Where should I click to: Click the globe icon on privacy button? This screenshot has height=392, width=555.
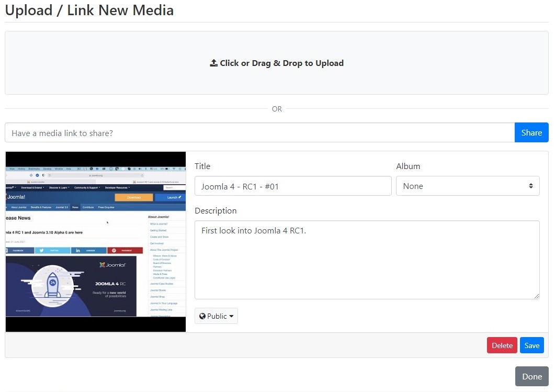(202, 316)
